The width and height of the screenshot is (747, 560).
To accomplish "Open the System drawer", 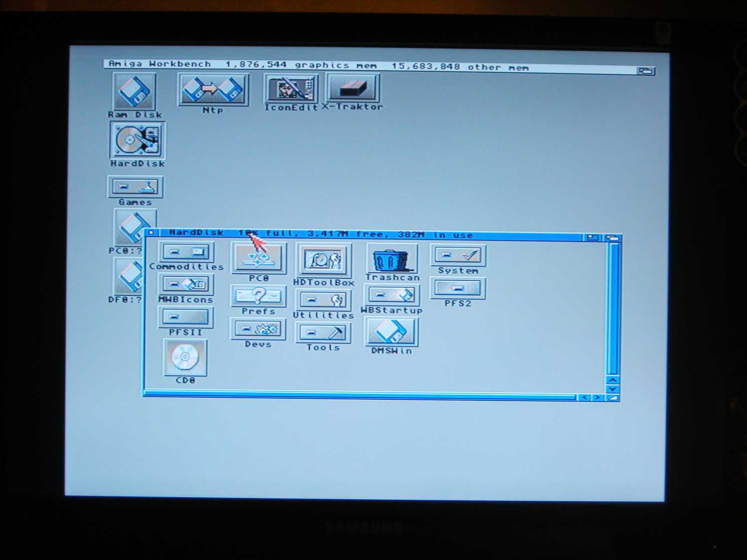I will [x=458, y=256].
